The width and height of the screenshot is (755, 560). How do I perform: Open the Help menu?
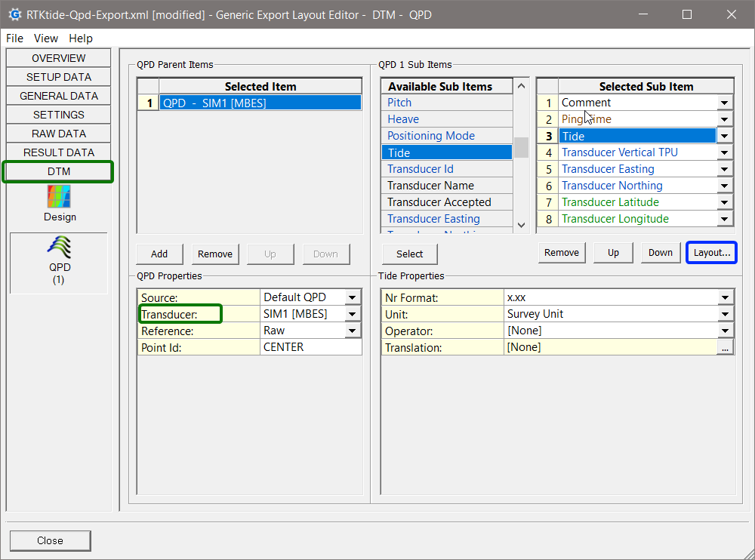click(80, 38)
